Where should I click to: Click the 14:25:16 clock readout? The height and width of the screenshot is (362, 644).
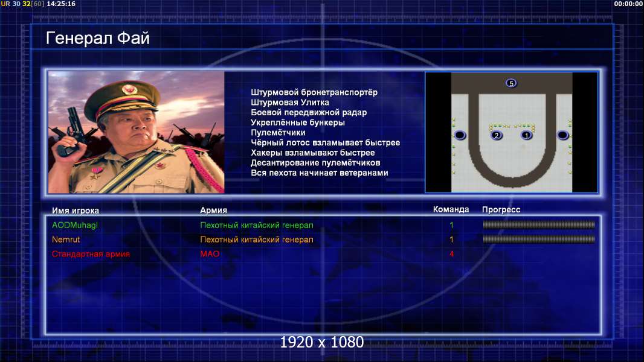[x=61, y=4]
